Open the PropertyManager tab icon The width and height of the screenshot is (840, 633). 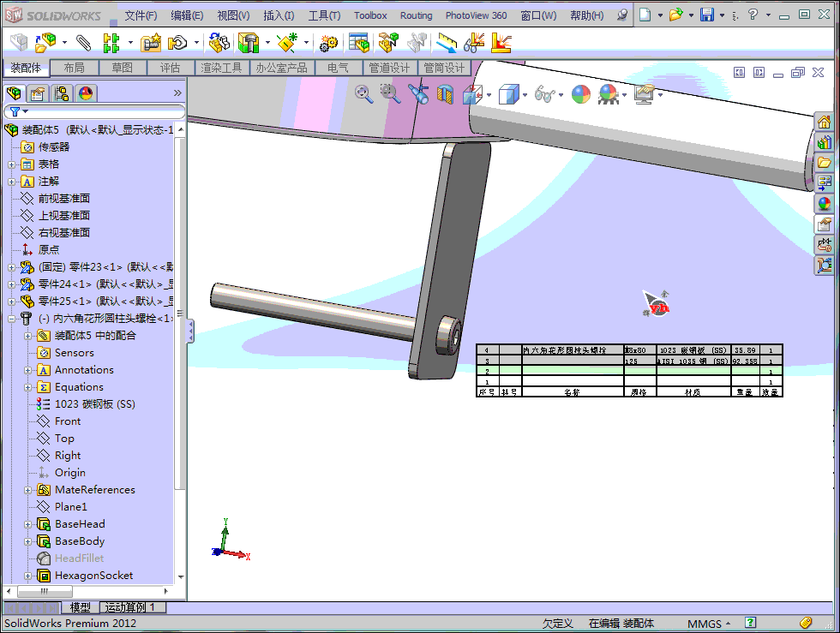38,93
